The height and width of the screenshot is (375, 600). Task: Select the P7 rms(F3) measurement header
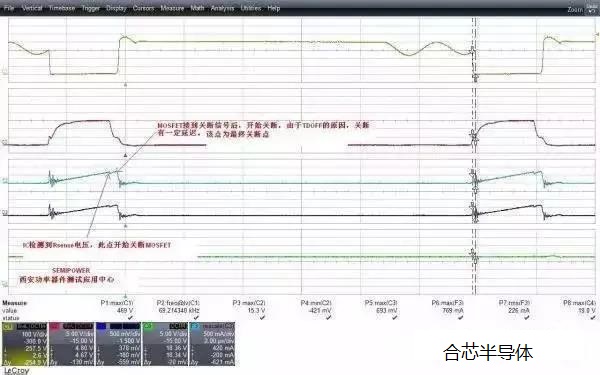(x=514, y=303)
